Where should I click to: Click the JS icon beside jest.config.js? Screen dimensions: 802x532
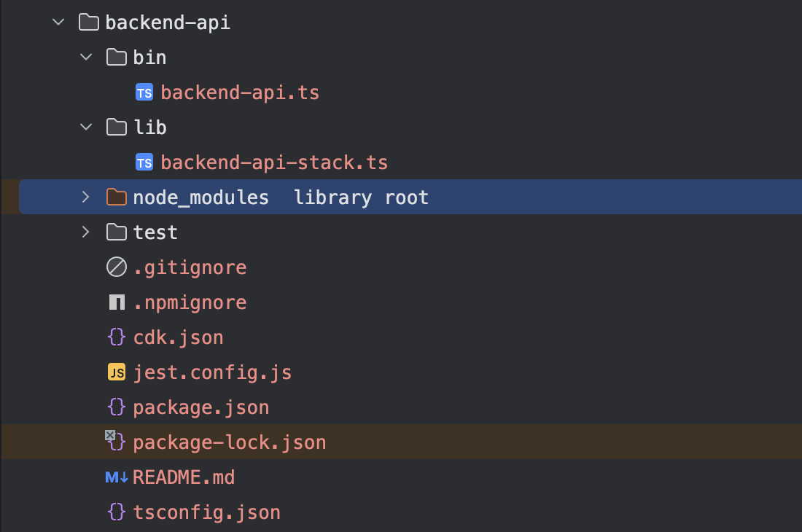[x=116, y=372]
